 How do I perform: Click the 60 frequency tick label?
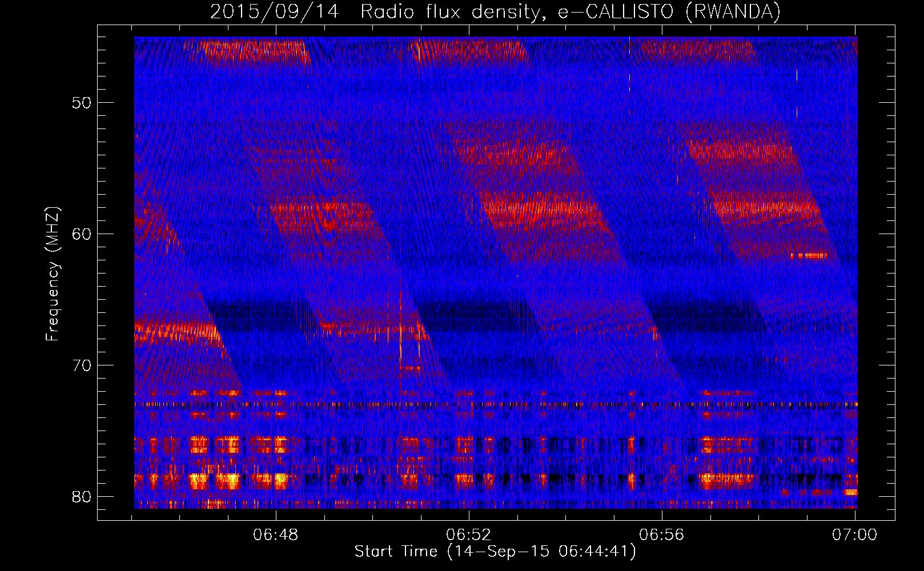pyautogui.click(x=83, y=234)
